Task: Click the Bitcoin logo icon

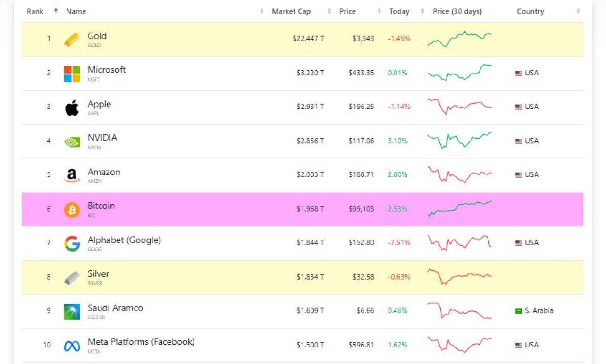Action: pos(72,210)
